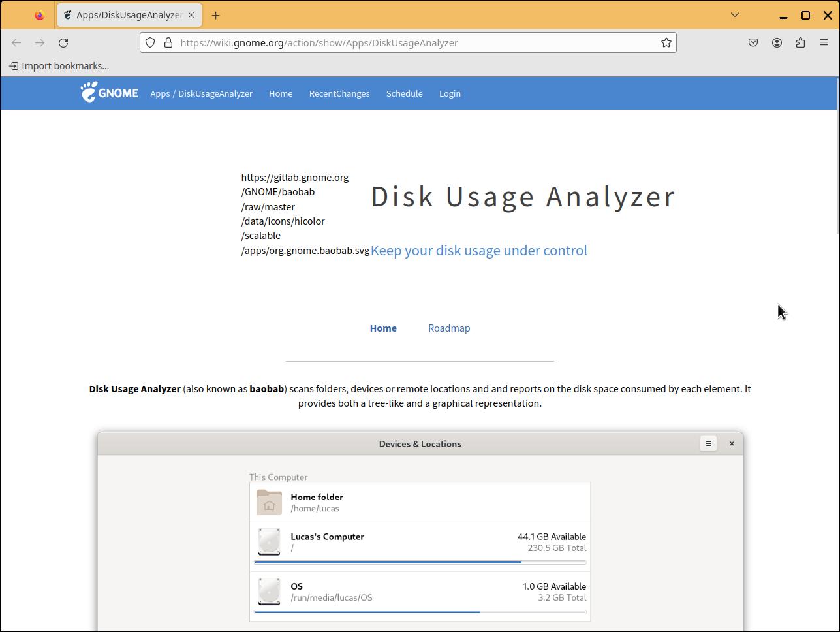
Task: Bookmark this page with the star
Action: pyautogui.click(x=666, y=42)
